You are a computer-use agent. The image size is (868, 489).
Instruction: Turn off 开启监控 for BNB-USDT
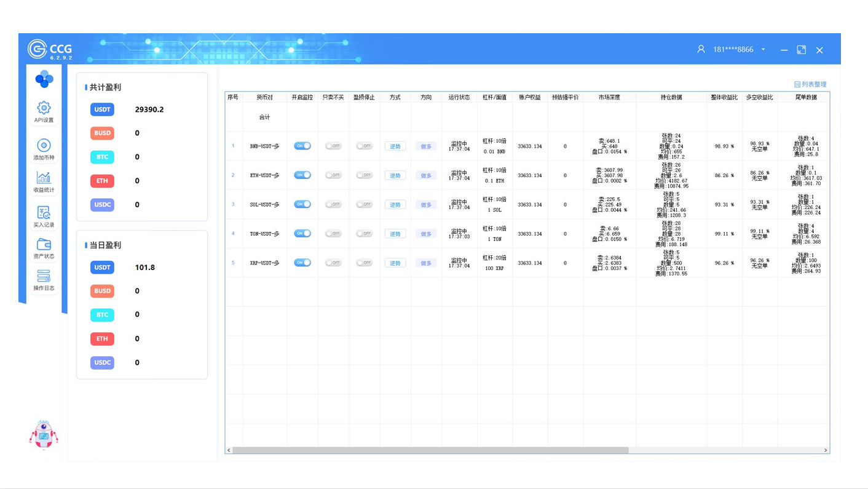click(x=302, y=146)
